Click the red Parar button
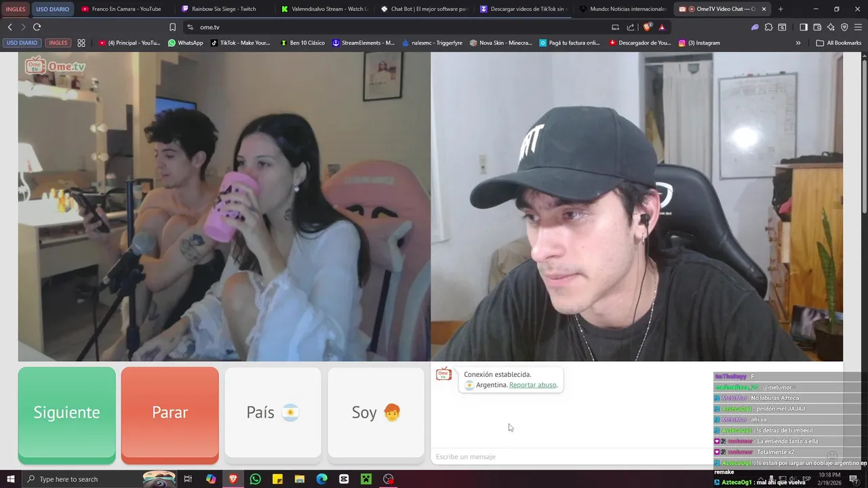This screenshot has width=868, height=488. point(170,415)
